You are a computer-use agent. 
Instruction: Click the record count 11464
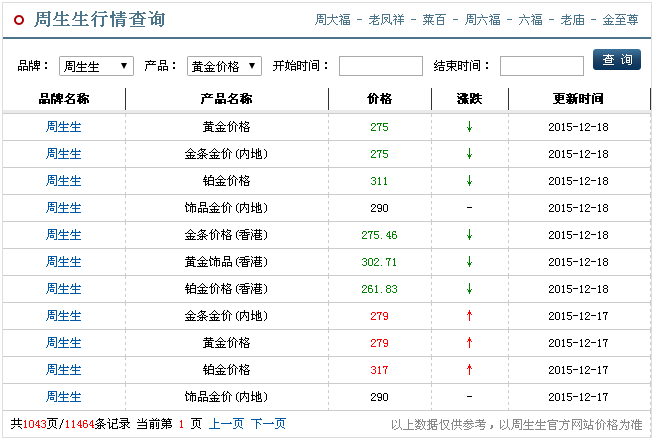pyautogui.click(x=79, y=424)
